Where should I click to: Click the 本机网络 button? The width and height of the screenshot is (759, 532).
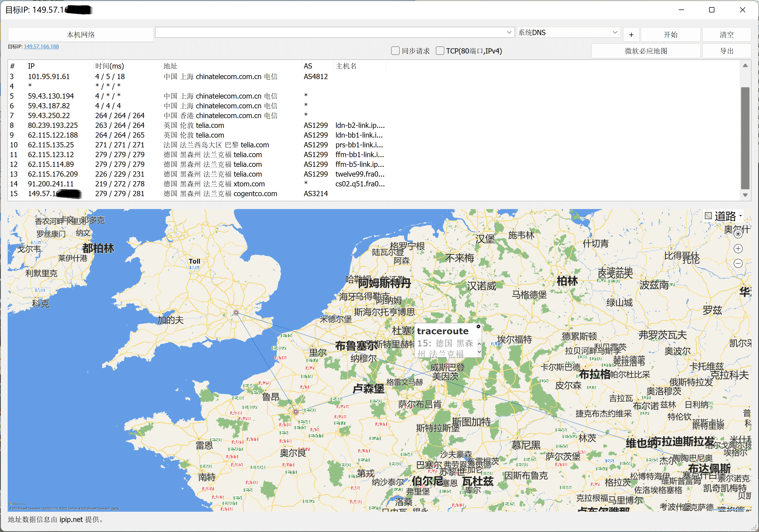click(81, 34)
